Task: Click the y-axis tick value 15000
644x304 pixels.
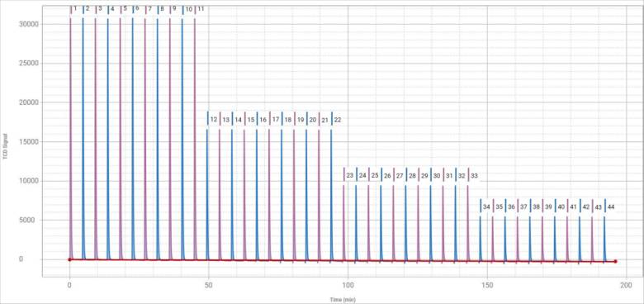Action: (x=29, y=142)
